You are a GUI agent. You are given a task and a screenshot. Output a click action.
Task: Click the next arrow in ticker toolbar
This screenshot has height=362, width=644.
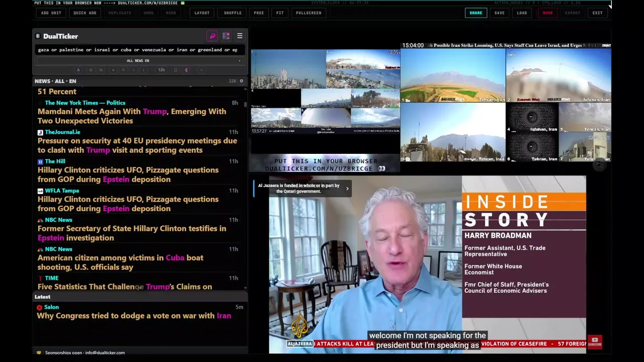pos(143,70)
